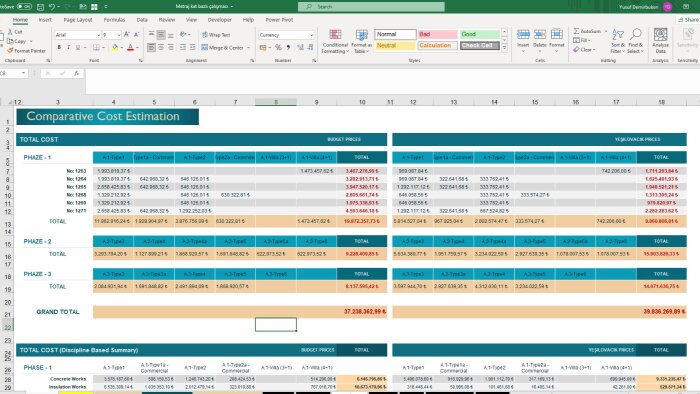This screenshot has height=394, width=700.
Task: Toggle Top Align in Alignment group
Action: click(x=151, y=34)
